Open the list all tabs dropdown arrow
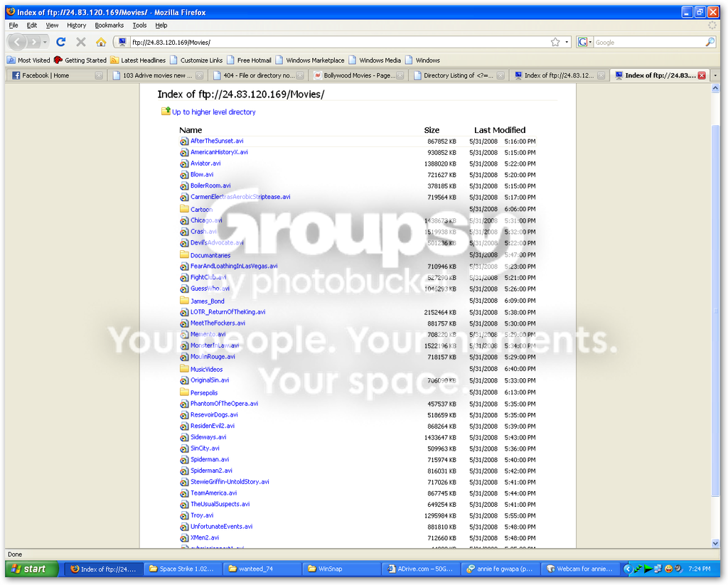The width and height of the screenshot is (728, 585). [715, 75]
